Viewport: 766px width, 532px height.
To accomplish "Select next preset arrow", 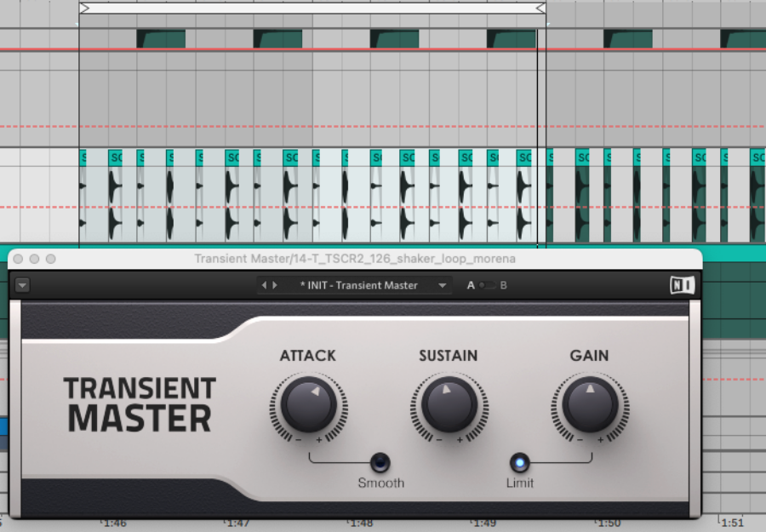I will [275, 285].
